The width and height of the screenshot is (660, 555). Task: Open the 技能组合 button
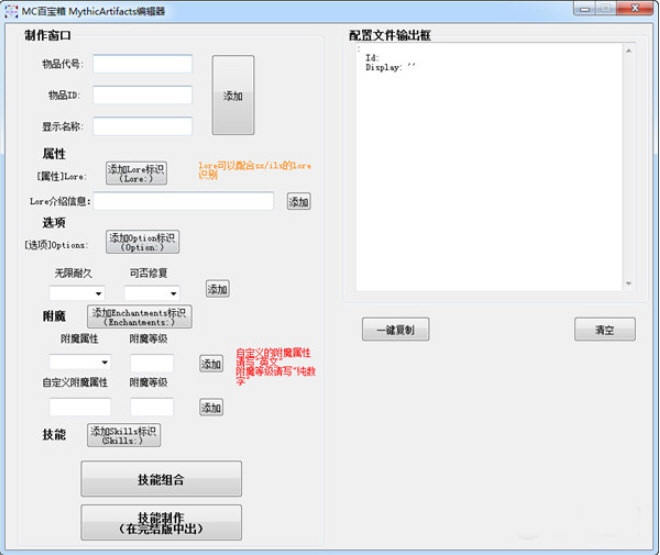161,479
